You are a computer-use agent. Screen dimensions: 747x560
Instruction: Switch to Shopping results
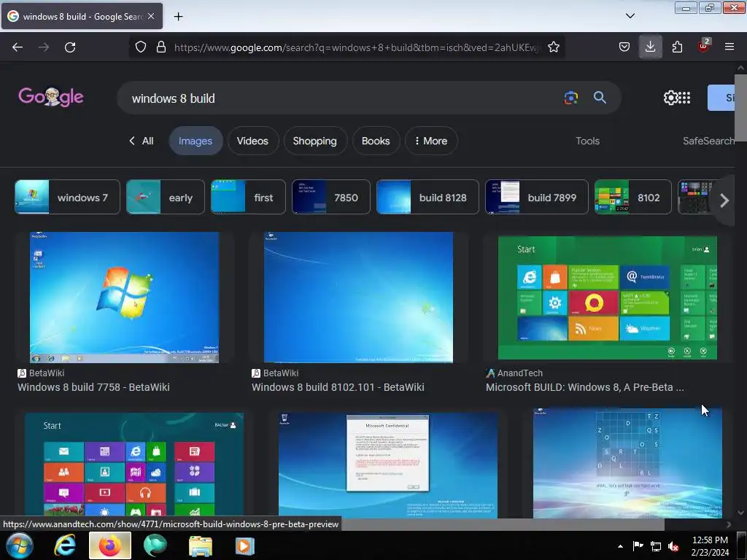point(315,141)
